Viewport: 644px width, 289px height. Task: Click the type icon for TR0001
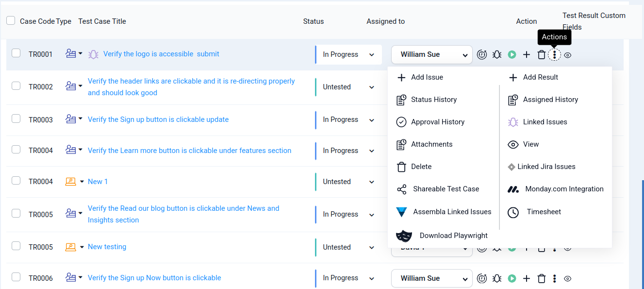click(71, 54)
